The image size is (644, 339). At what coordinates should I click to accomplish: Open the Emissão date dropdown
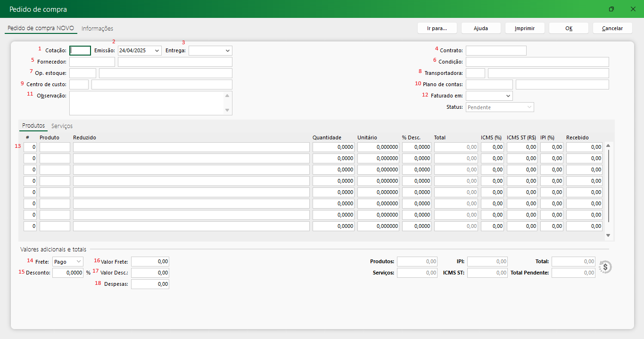157,50
